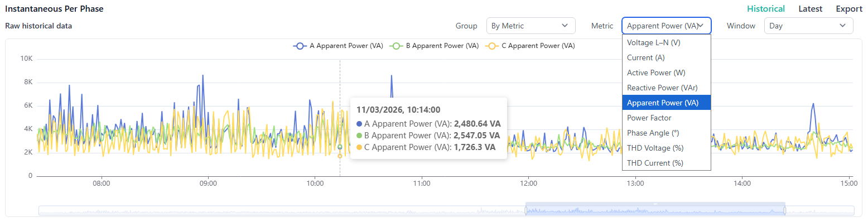Screen dimensions: 868x222
Task: Click the 2,480.64 VA tooltip value
Action: pos(477,123)
